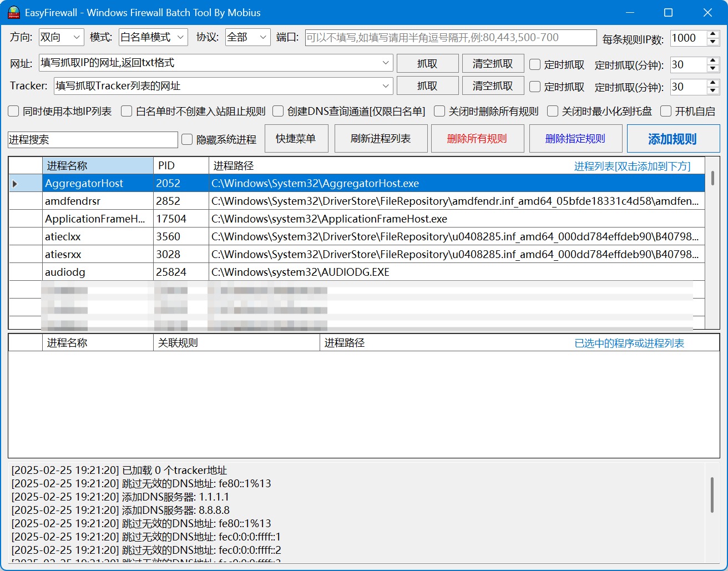Decrease 定时抓取(分钟) in the 网址 row
Image resolution: width=728 pixels, height=571 pixels.
click(713, 68)
